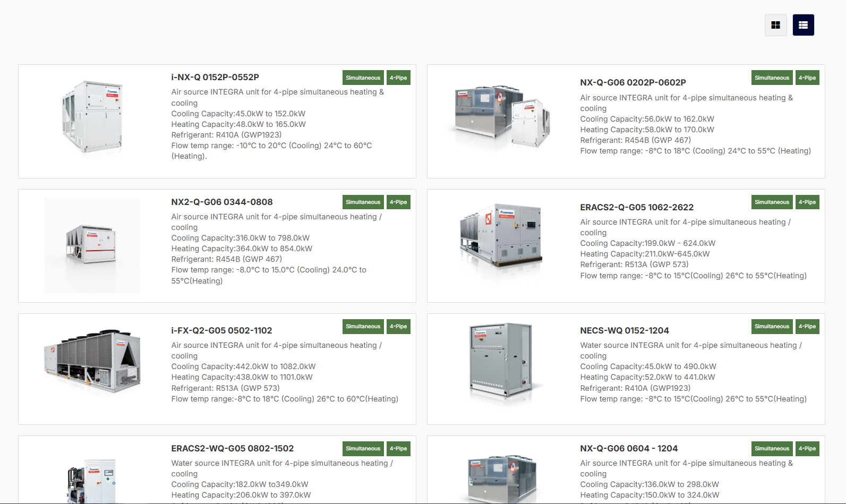
Task: Click the i-NX-Q 0152P-0552P unit image
Action: coord(92,117)
